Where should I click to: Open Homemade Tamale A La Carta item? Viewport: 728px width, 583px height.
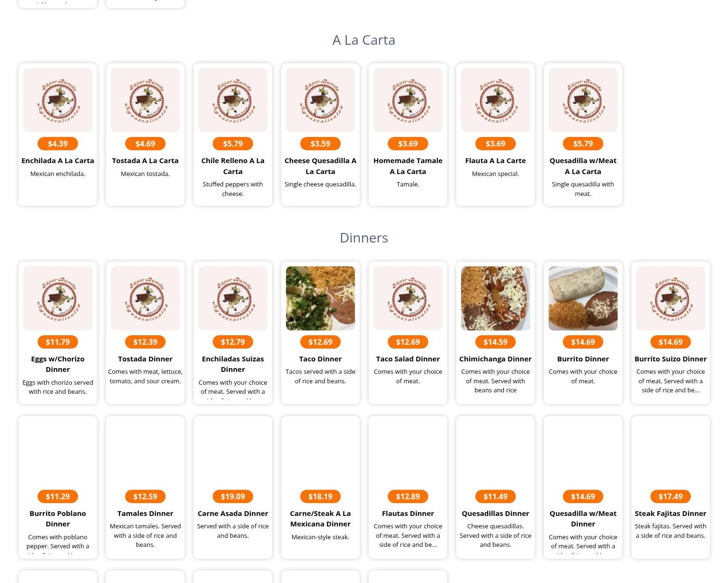coord(408,166)
